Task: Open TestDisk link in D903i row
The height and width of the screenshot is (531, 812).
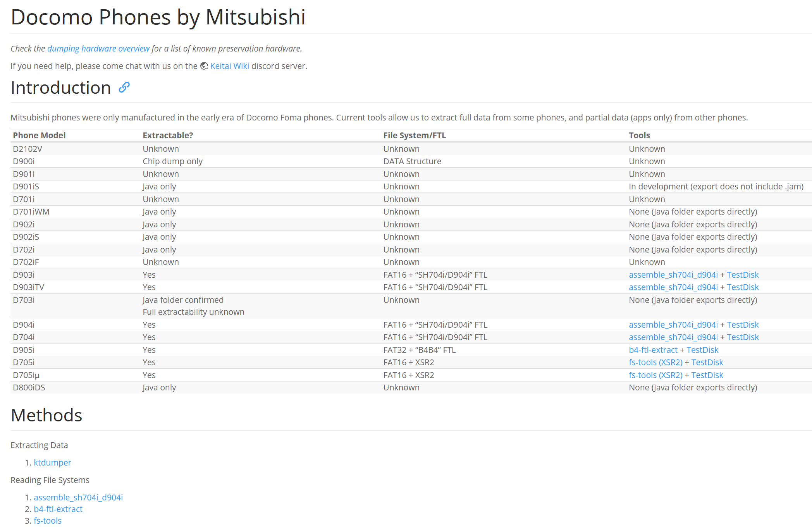Action: click(x=742, y=275)
